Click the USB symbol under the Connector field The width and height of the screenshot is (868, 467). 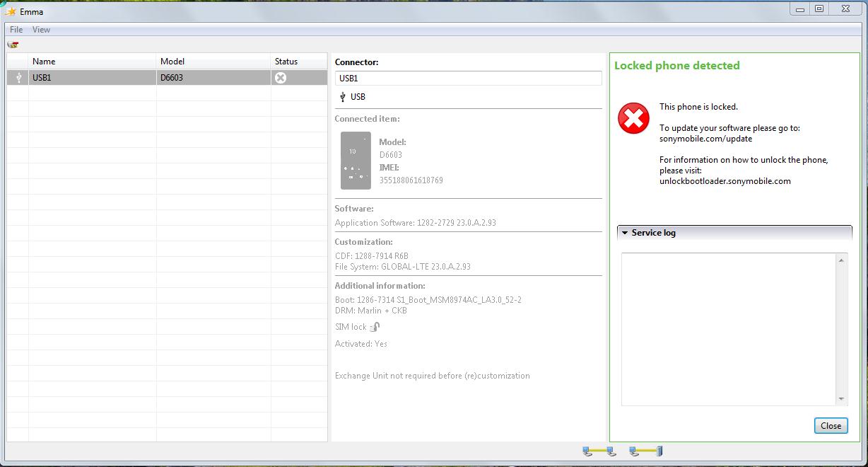click(343, 97)
